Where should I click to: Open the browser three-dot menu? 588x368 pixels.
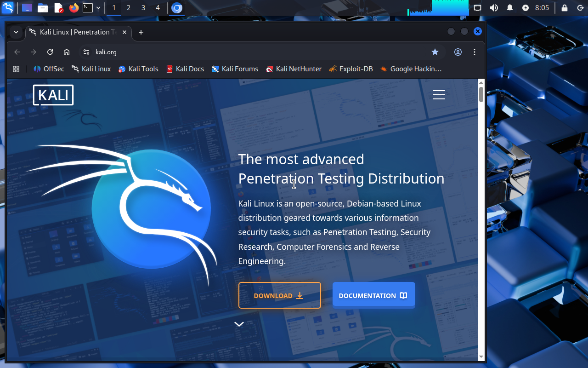point(475,52)
